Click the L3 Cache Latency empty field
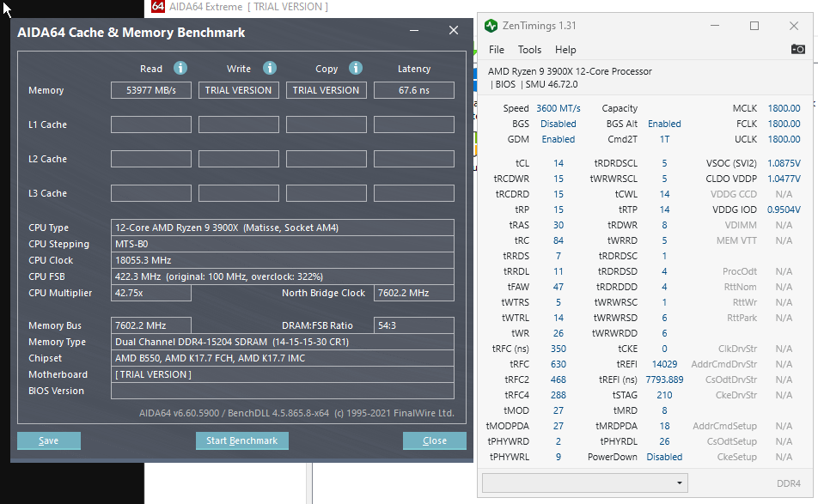This screenshot has width=818, height=504. point(414,193)
